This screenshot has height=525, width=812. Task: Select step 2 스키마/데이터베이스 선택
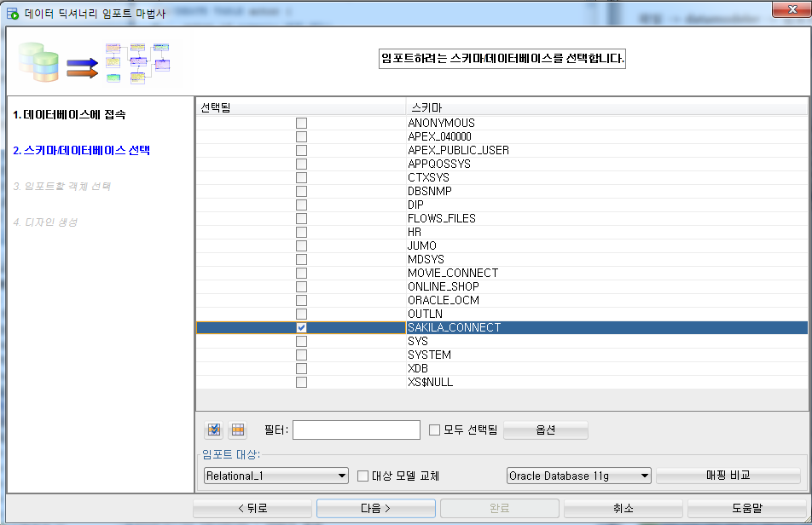(x=81, y=151)
